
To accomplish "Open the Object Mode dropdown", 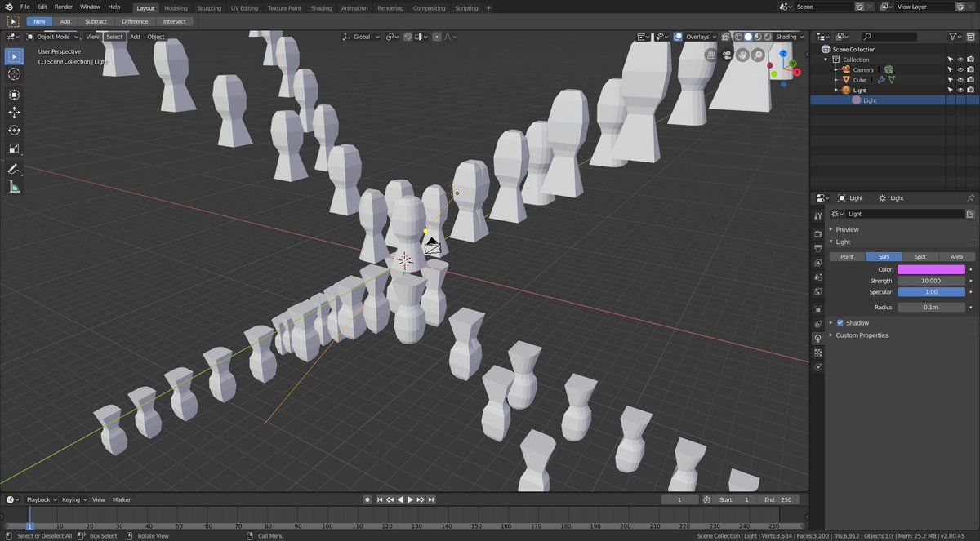I will point(53,37).
